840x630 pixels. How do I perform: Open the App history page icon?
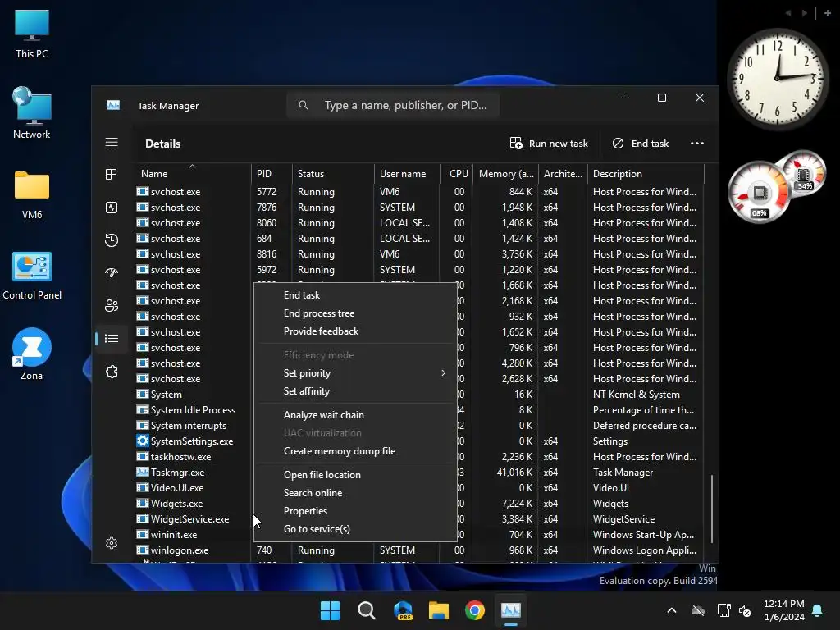coord(112,240)
